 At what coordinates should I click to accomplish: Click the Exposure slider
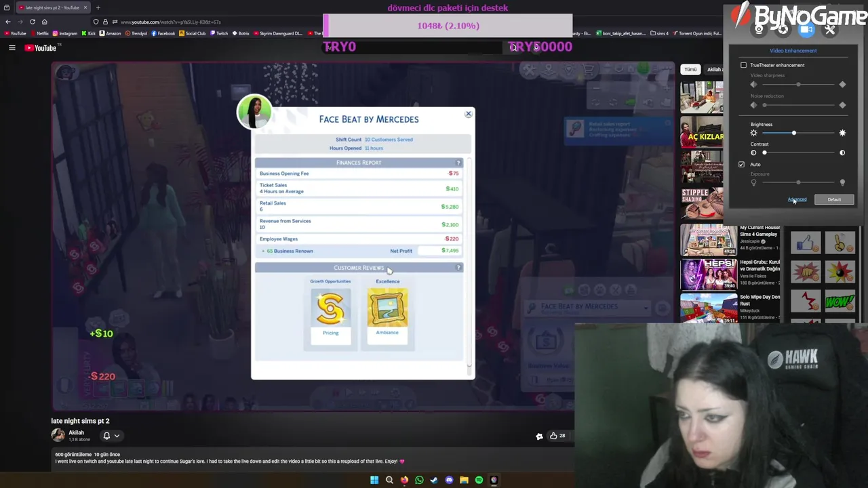tap(798, 183)
